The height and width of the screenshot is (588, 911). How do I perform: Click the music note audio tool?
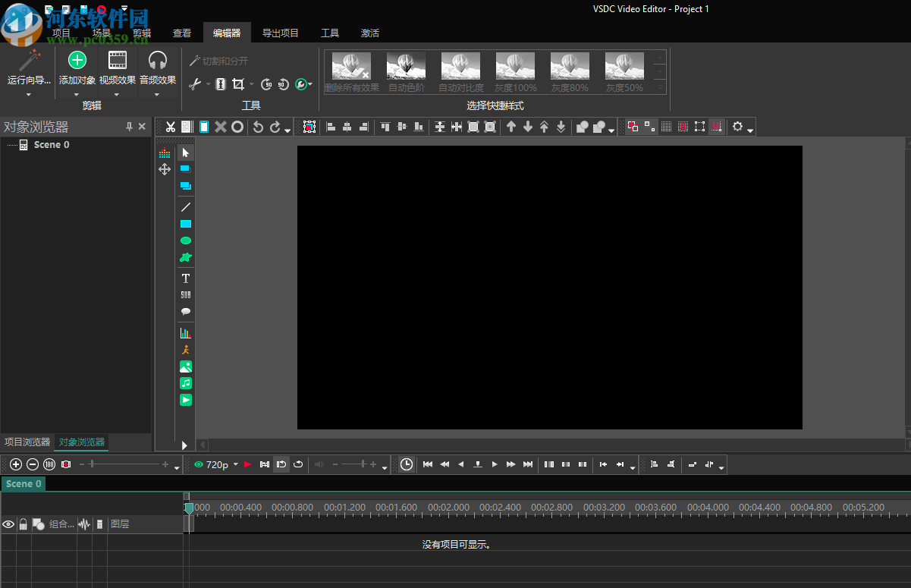[x=185, y=383]
